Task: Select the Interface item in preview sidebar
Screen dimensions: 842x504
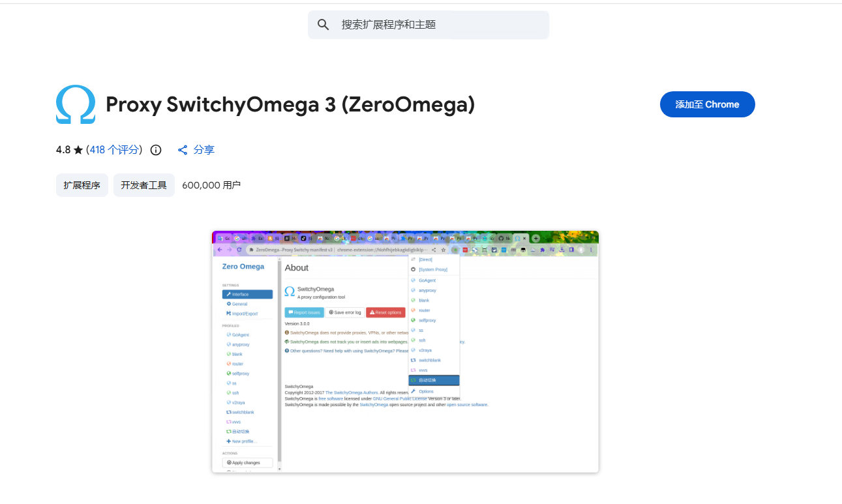Action: 247,294
